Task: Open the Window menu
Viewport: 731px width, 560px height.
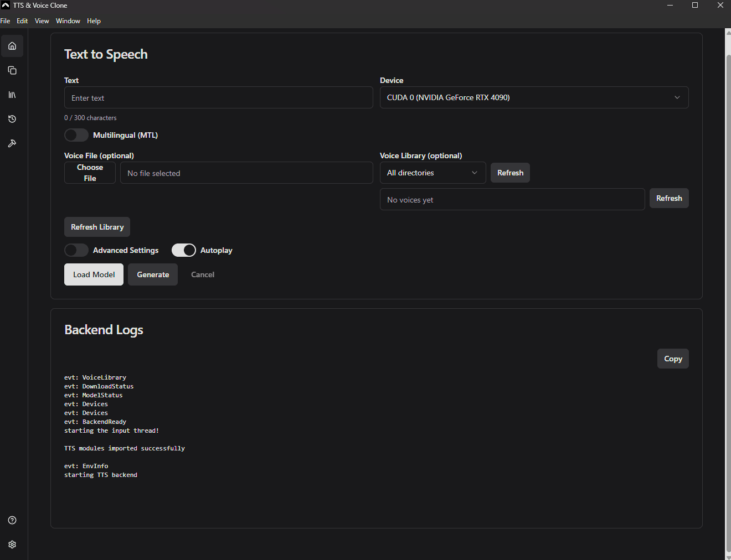Action: click(68, 20)
